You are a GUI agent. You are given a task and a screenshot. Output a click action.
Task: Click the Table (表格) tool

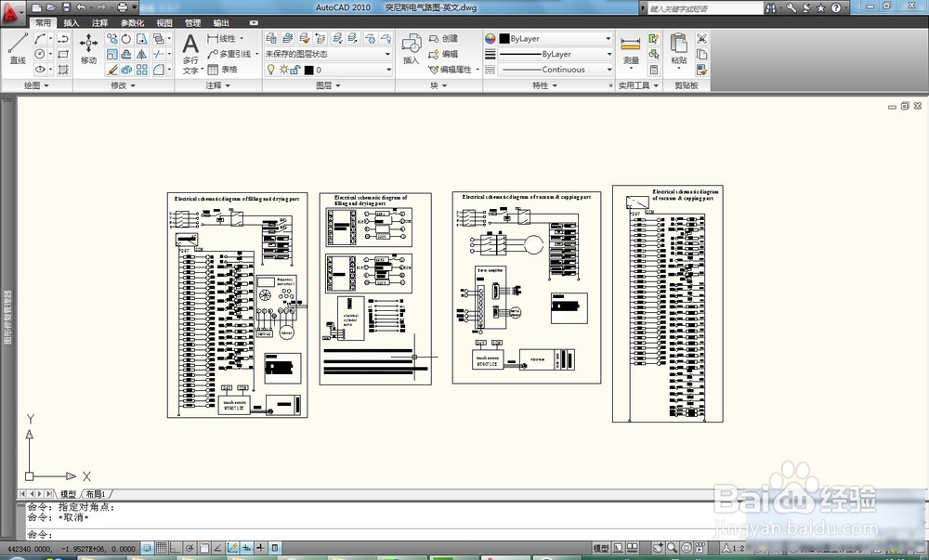click(223, 70)
